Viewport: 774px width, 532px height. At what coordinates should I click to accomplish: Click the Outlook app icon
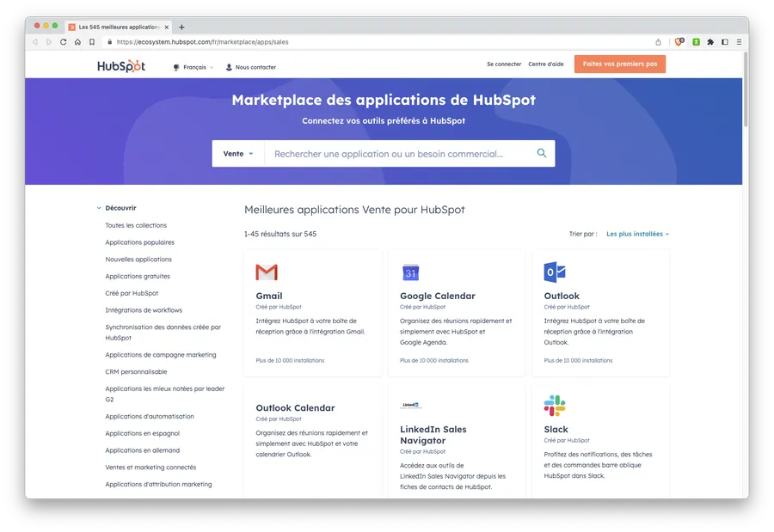coord(555,272)
